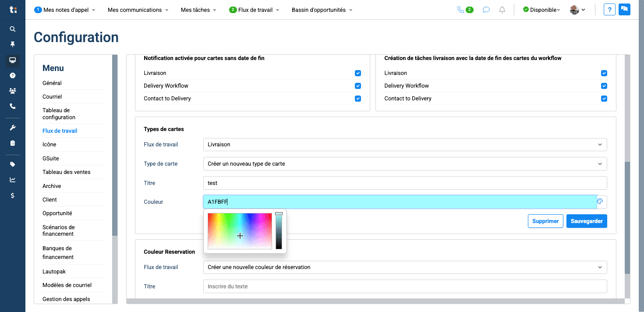Open the question mark circle in the sidebar
Image resolution: width=644 pixels, height=312 pixels.
tap(13, 75)
